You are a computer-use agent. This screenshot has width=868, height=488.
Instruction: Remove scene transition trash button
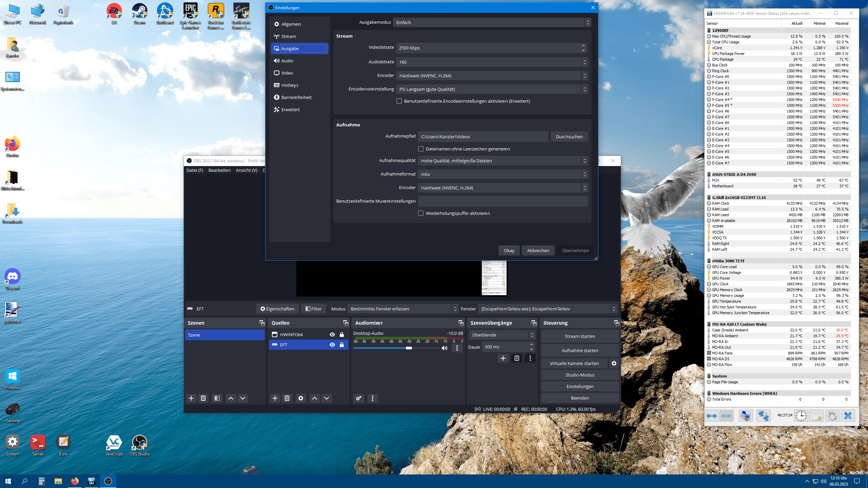(517, 358)
